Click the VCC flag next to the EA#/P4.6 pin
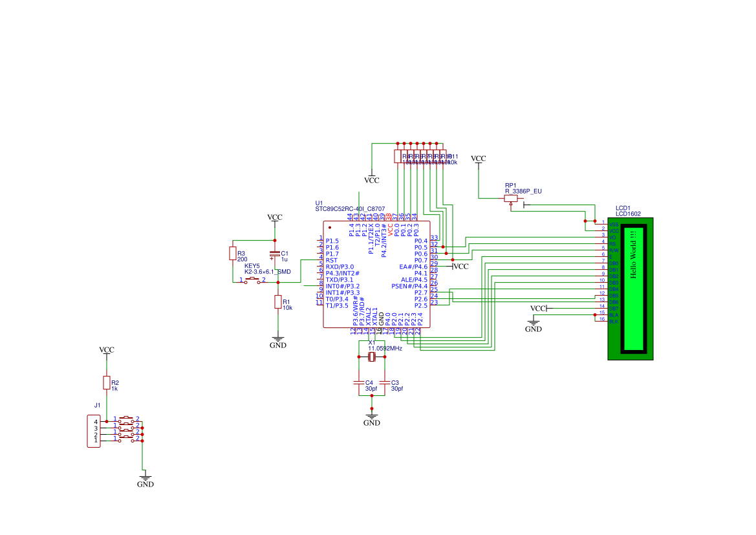756x535 pixels. (460, 267)
